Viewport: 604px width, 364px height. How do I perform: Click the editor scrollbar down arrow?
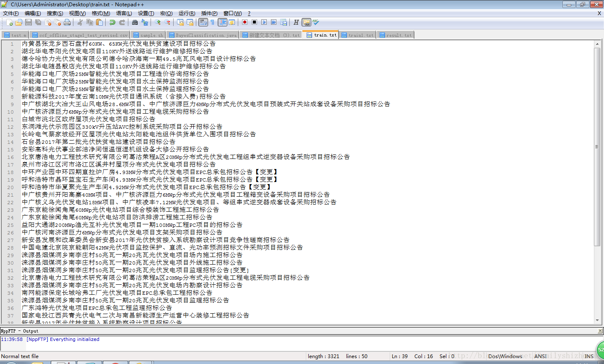(x=597, y=320)
